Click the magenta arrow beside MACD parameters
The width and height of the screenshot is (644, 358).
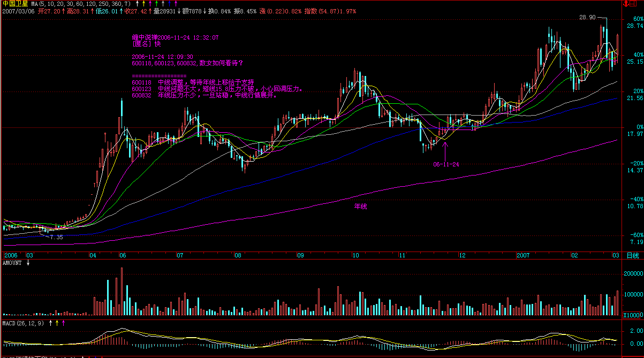coord(64,323)
